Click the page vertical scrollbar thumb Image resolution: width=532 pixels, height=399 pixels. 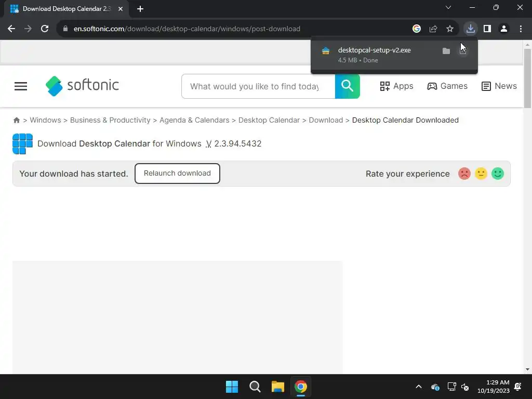click(x=527, y=79)
